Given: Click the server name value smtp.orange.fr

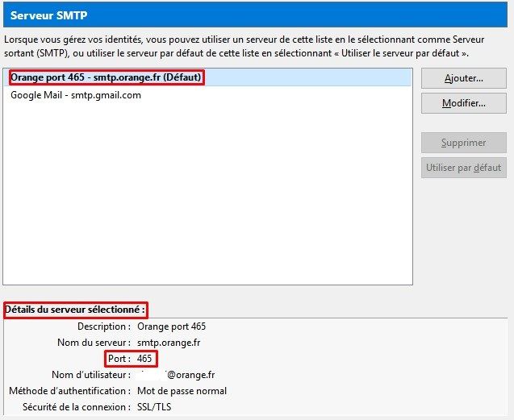Looking at the screenshot, I should (170, 343).
